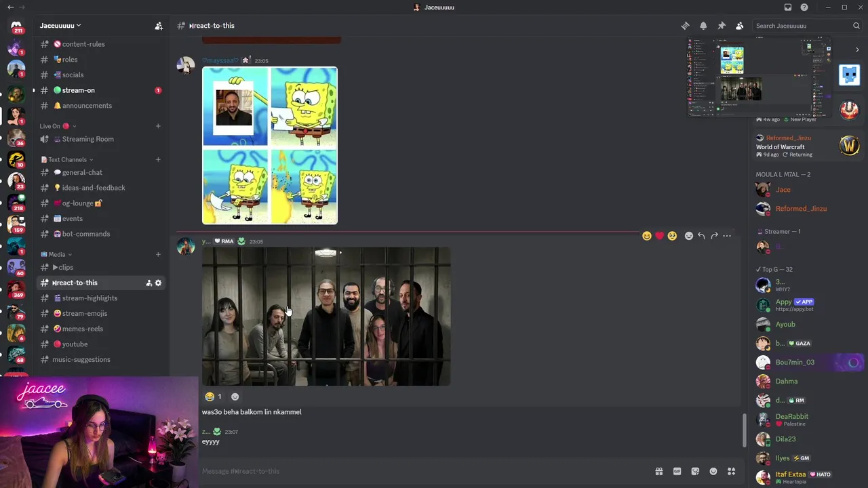Open the general-chat channel
The height and width of the screenshot is (488, 868).
pos(100,173)
